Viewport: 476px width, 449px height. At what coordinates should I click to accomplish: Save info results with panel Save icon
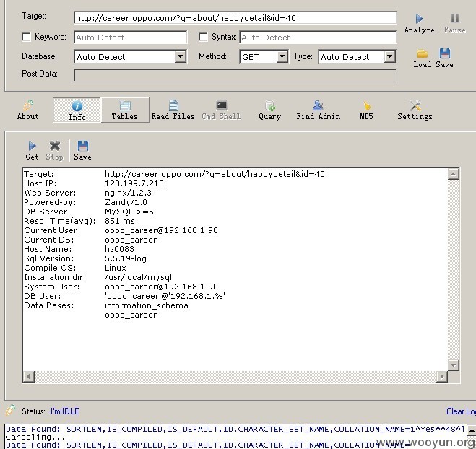tap(82, 151)
